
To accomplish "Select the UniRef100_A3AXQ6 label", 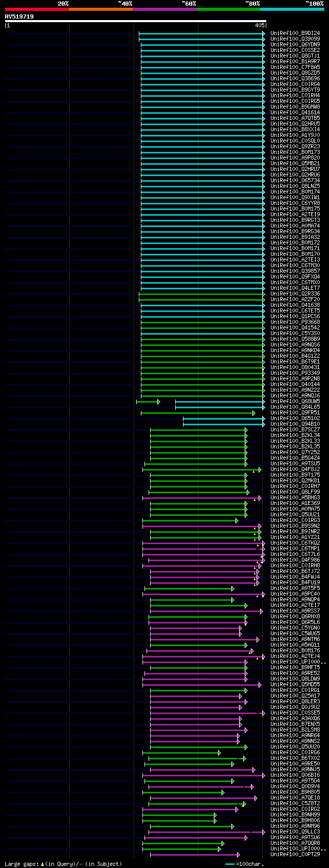I will tap(295, 718).
